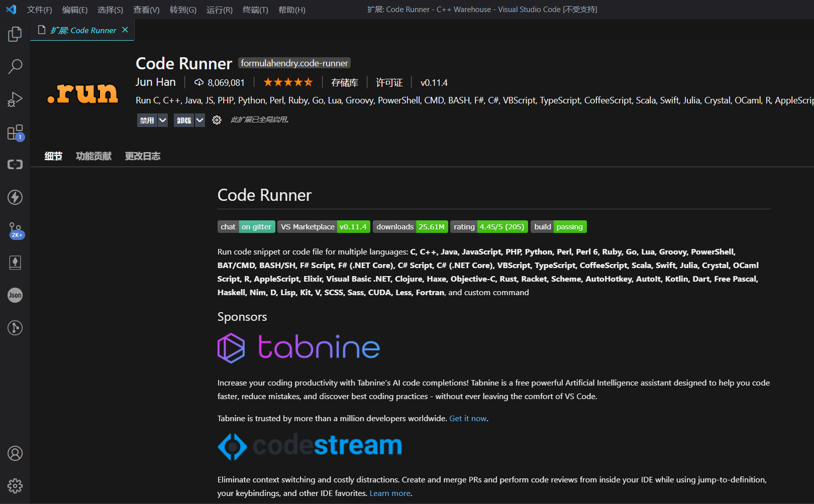The height and width of the screenshot is (504, 814).
Task: Click the .run extension logo
Action: point(83,93)
